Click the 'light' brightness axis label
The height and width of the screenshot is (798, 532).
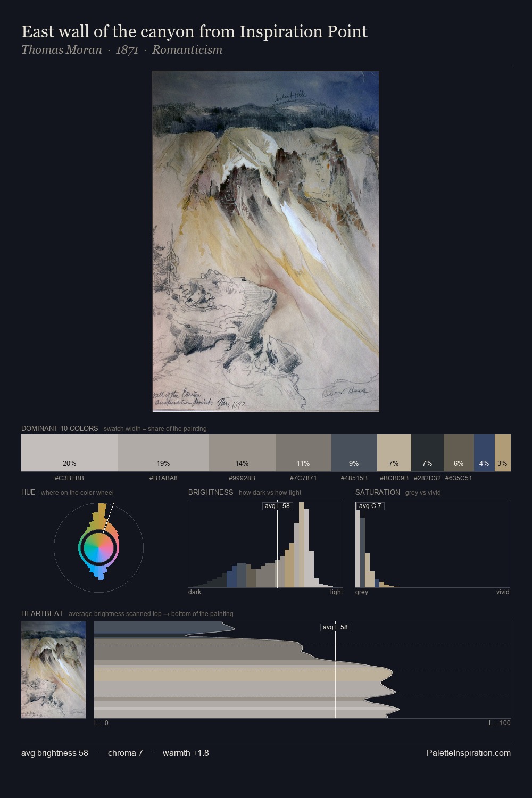337,592
